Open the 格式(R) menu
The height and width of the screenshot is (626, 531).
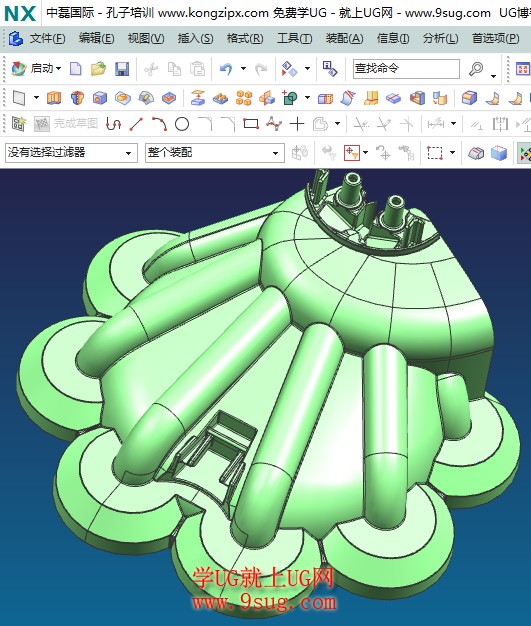(x=245, y=38)
